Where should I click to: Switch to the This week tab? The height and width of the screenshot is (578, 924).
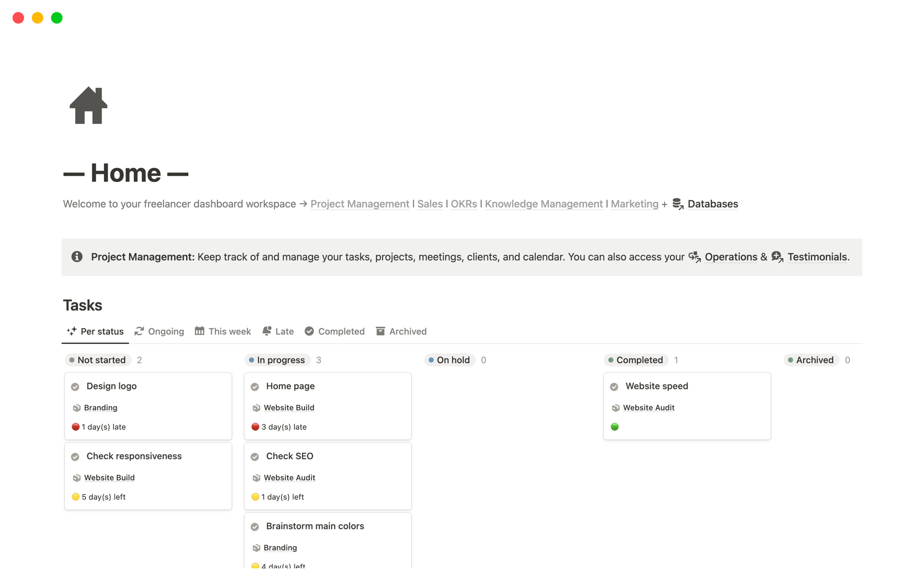pos(223,331)
